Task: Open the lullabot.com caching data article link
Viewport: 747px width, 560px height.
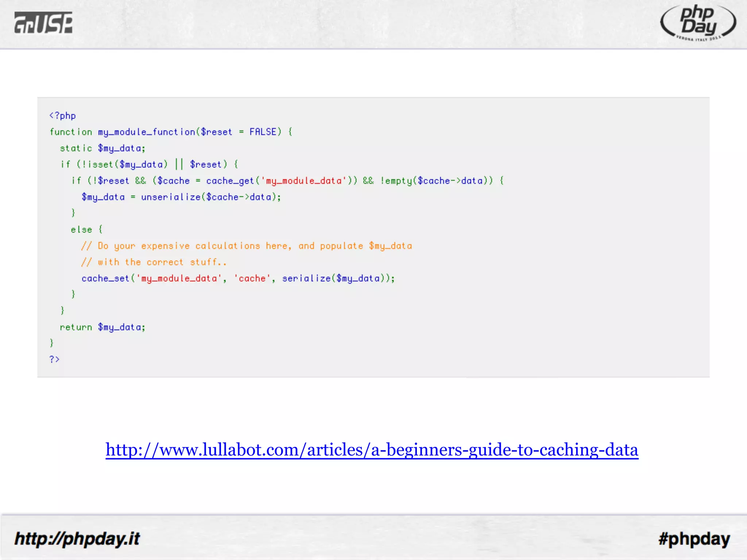Action: tap(372, 450)
